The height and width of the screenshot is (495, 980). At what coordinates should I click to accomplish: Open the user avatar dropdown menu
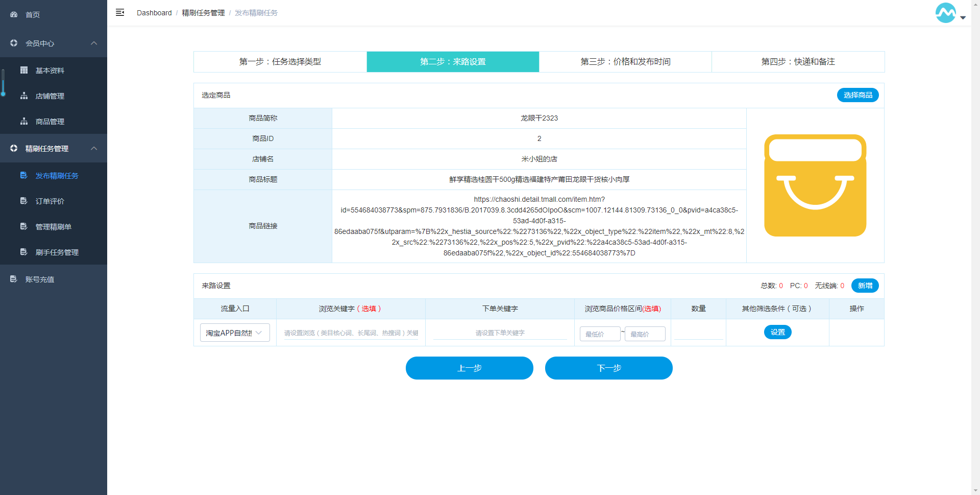[950, 14]
